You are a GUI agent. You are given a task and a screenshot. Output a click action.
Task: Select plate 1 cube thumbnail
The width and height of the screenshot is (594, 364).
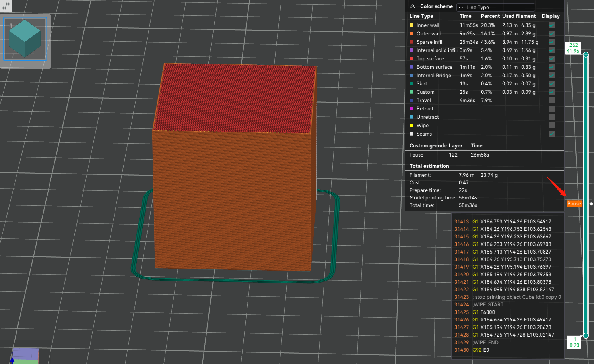click(x=25, y=39)
